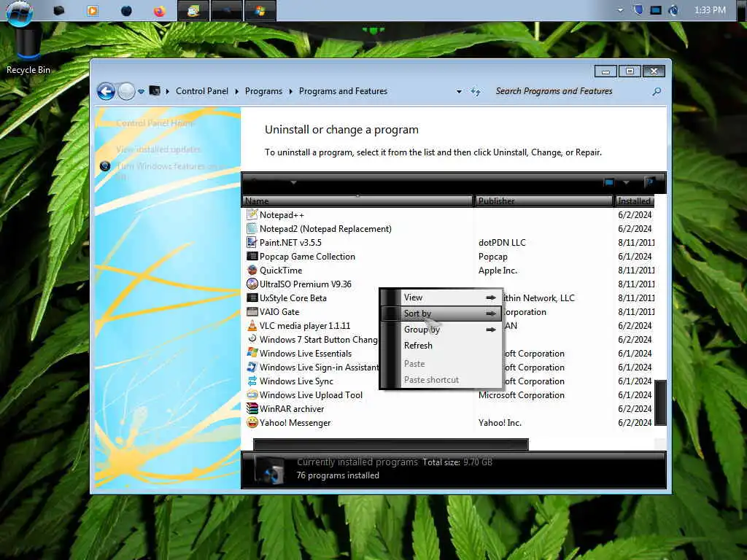The height and width of the screenshot is (560, 747).
Task: Click '76 programs installed' status text
Action: click(338, 475)
